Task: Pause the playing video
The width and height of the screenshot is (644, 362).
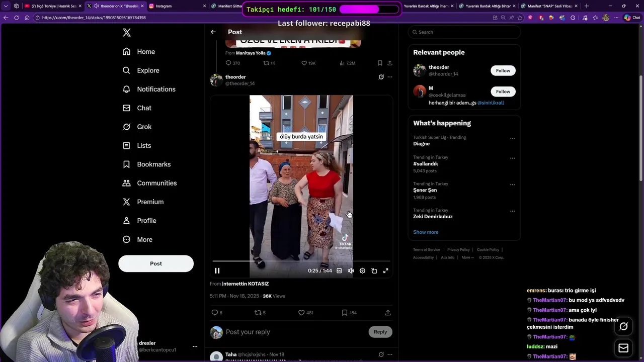Action: click(217, 270)
